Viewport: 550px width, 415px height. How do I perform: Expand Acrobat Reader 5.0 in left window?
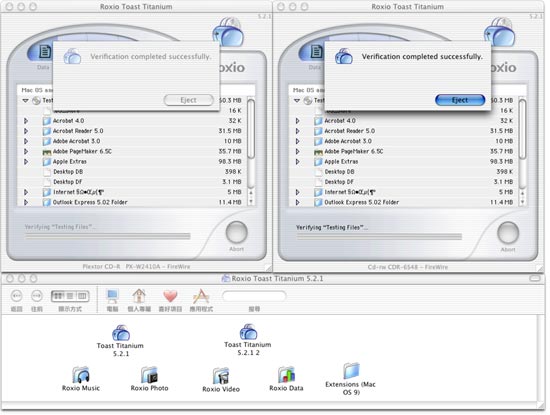(x=26, y=131)
